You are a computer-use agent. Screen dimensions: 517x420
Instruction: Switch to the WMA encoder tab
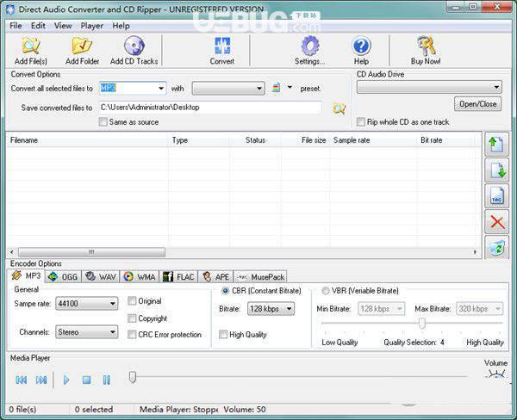[x=139, y=277]
